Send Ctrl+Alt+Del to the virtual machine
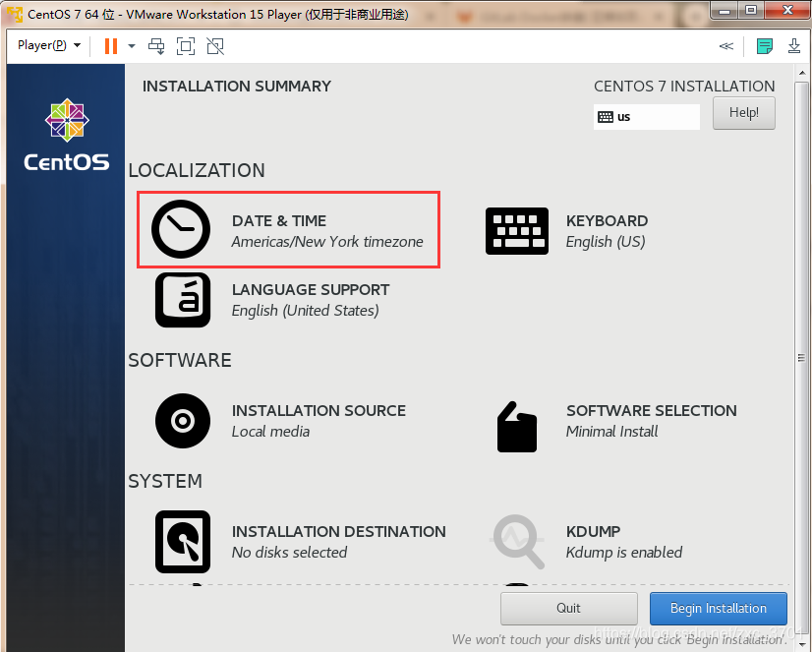 (156, 46)
